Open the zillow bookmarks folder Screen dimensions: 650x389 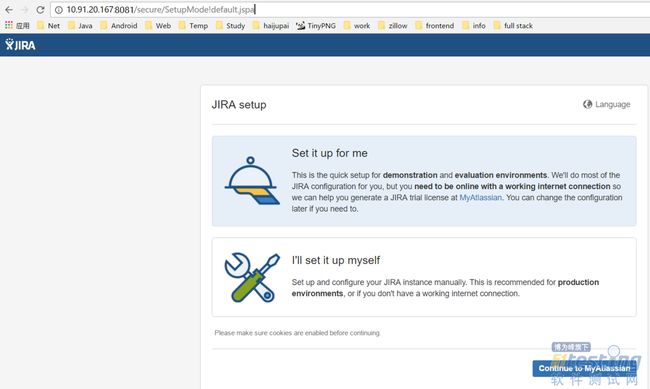393,26
